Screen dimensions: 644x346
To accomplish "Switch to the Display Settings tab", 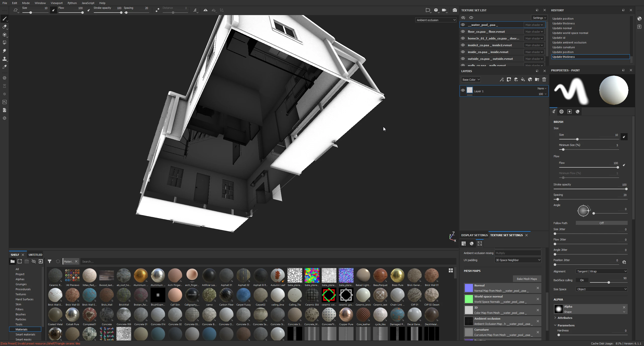I will [x=474, y=235].
